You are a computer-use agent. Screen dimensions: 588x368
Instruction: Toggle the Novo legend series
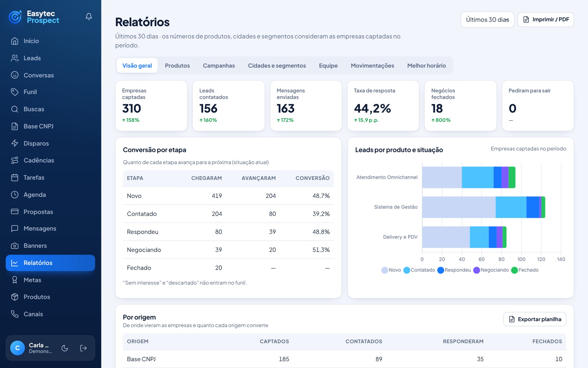point(391,270)
